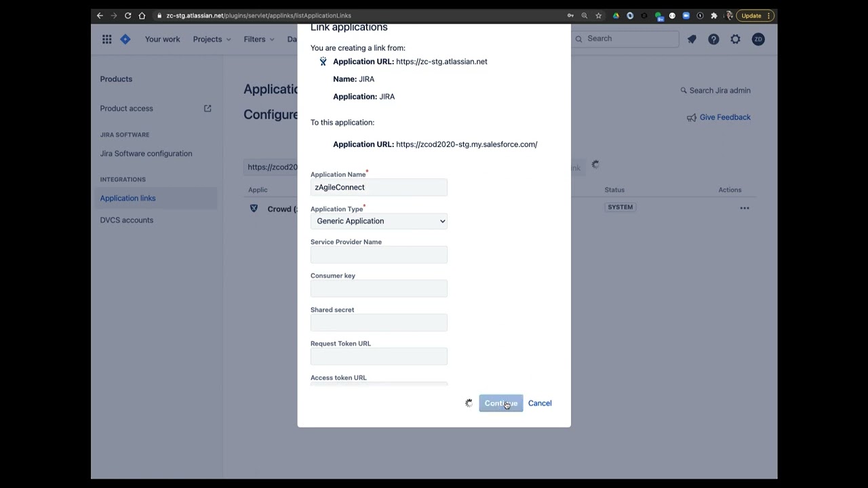Open DVCS accounts in the sidebar

[x=127, y=220]
